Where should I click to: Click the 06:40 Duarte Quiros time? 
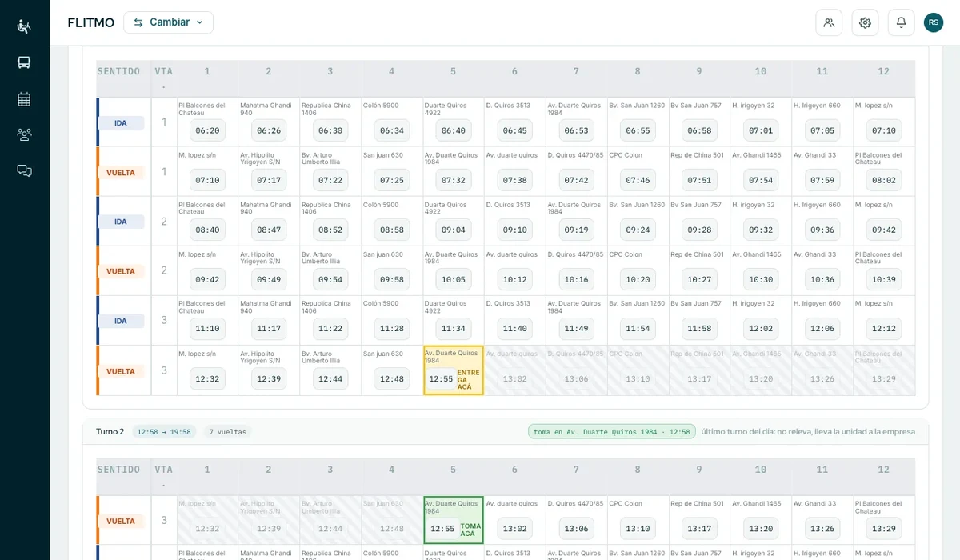click(453, 130)
